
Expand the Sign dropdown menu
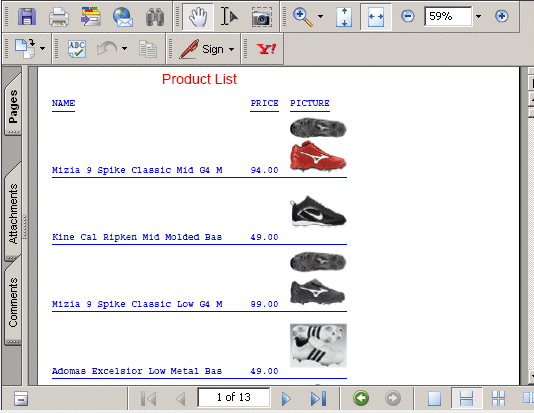click(x=232, y=50)
